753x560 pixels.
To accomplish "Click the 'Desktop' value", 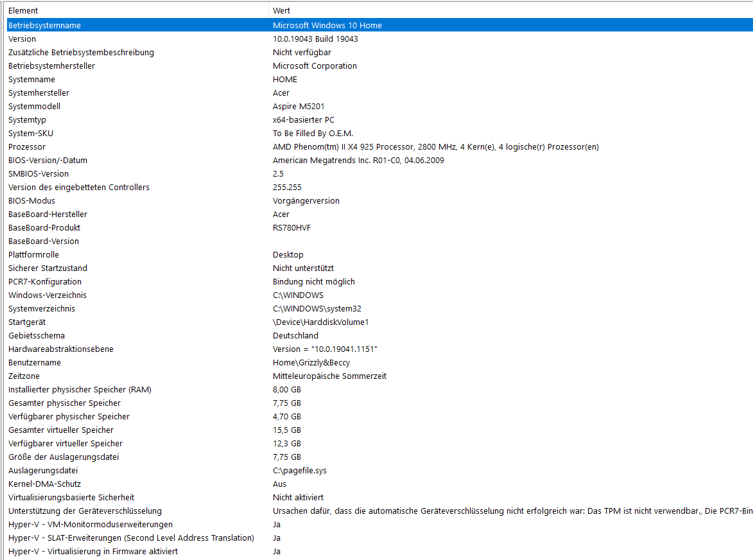I will click(x=288, y=254).
